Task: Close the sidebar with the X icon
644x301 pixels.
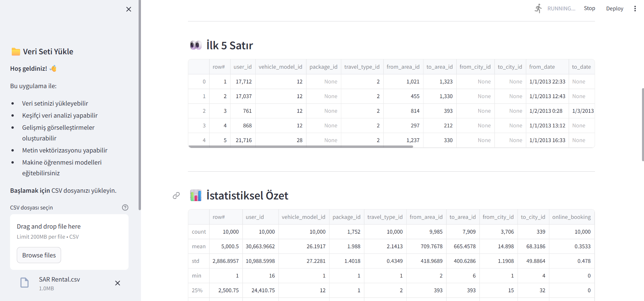Action: pyautogui.click(x=129, y=9)
